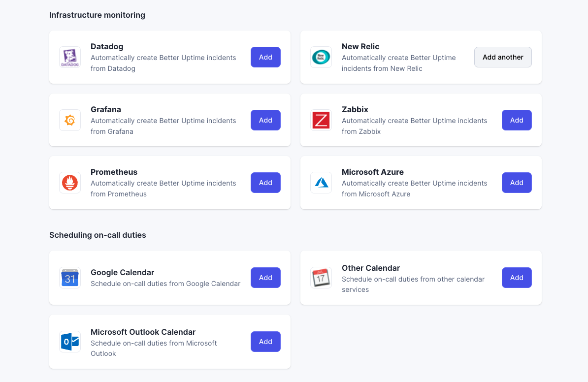Add the Grafana integration
Image resolution: width=588 pixels, height=382 pixels.
265,120
